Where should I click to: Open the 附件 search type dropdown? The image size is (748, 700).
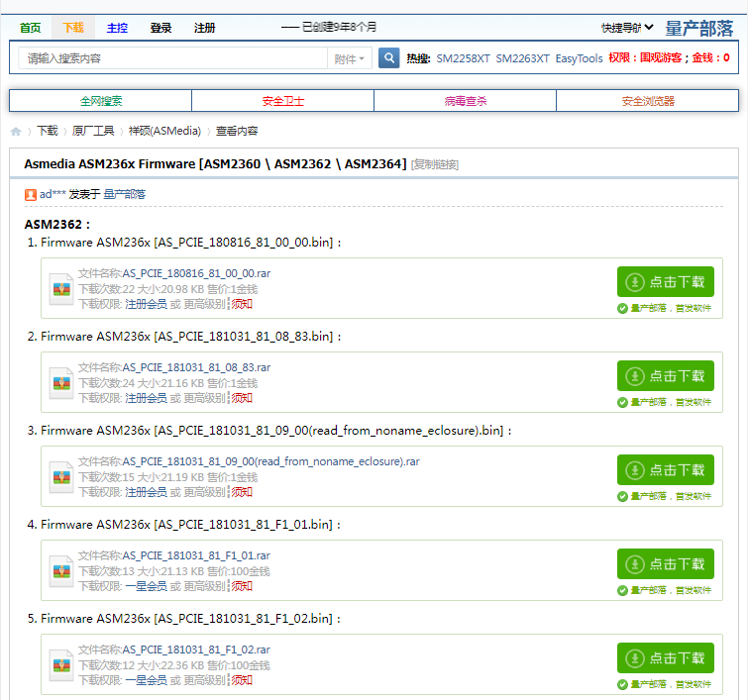click(350, 58)
